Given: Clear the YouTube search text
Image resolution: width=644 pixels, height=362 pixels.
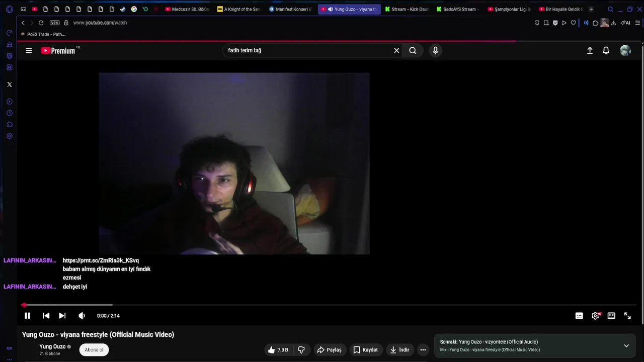Looking at the screenshot, I should click(x=396, y=50).
